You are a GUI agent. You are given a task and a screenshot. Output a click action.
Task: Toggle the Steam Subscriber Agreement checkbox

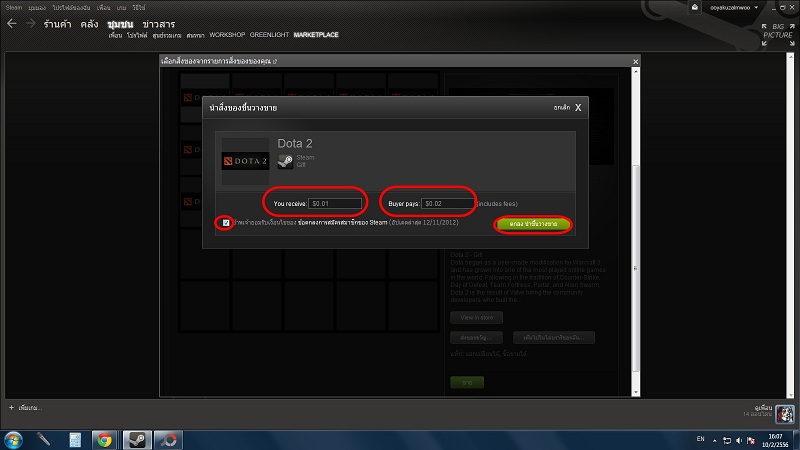226,223
